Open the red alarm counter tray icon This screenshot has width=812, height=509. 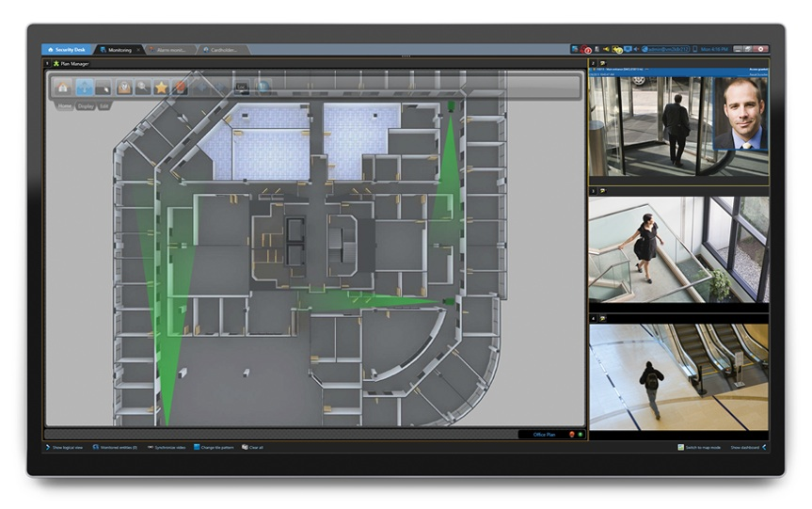click(x=586, y=50)
